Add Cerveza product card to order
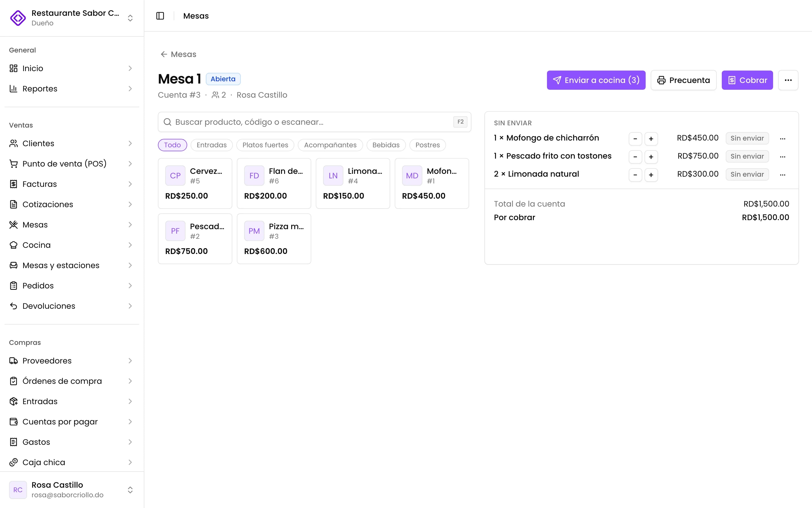 point(195,183)
